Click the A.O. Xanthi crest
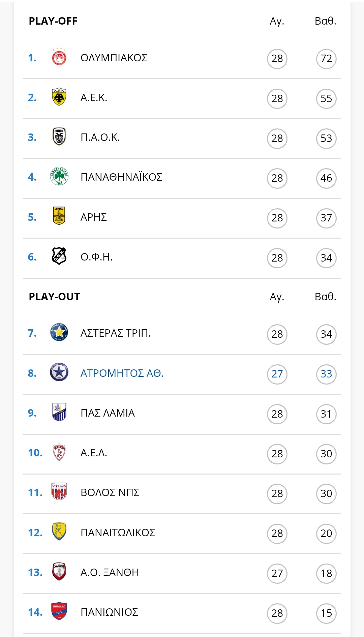 pyautogui.click(x=59, y=572)
